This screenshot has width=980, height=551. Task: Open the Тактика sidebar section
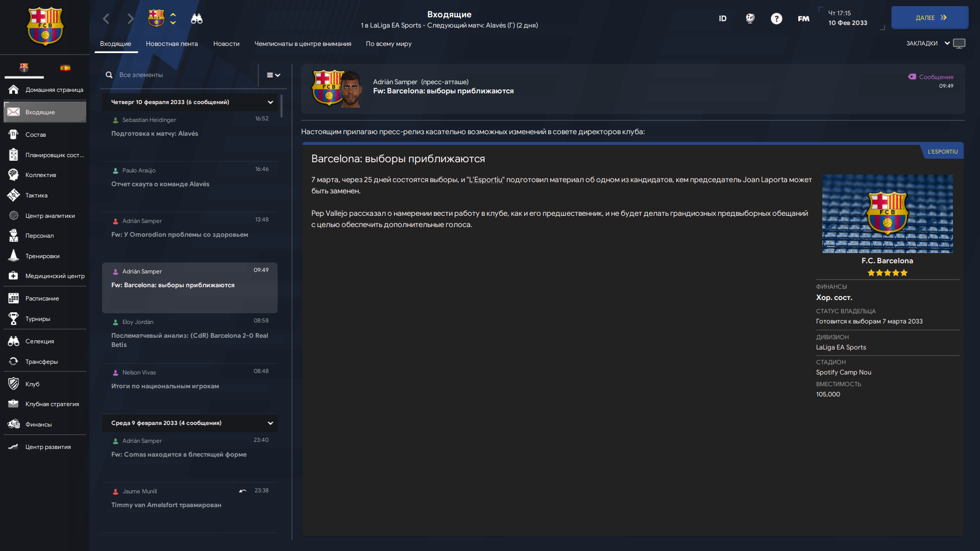[x=45, y=195]
